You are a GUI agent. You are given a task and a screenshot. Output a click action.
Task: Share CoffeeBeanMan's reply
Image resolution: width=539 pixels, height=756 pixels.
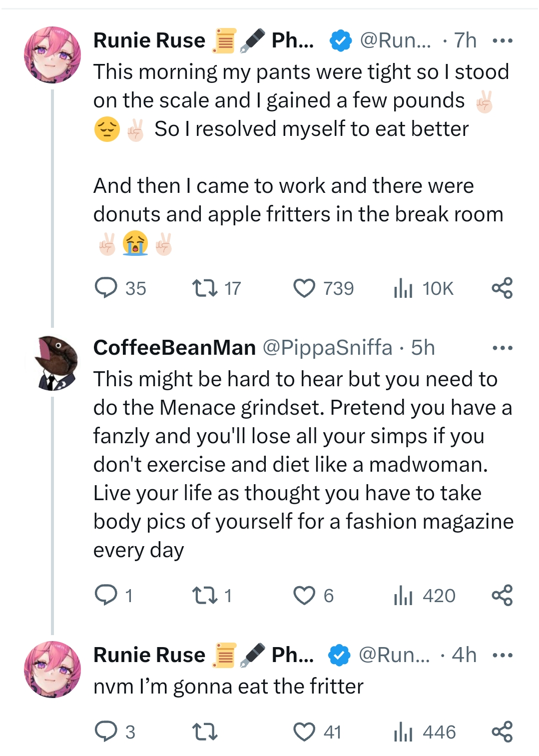coord(502,596)
